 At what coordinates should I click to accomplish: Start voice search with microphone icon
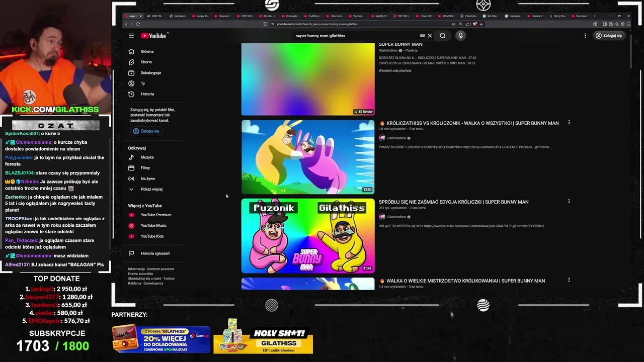[x=460, y=36]
